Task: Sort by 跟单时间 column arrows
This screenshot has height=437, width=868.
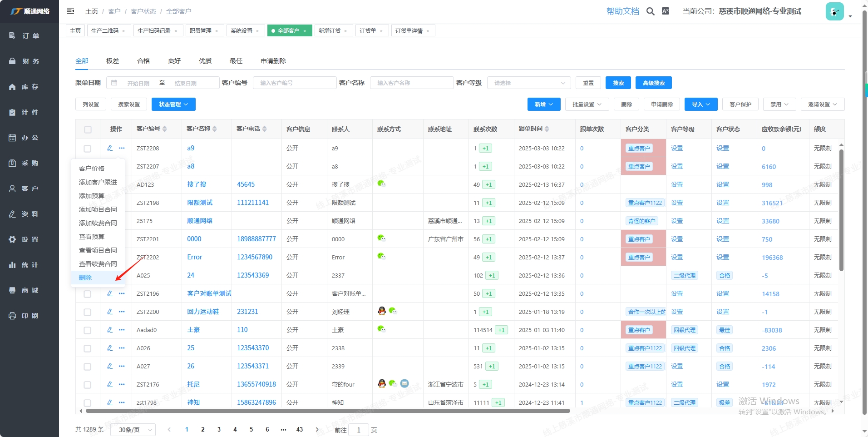Action: [x=547, y=129]
